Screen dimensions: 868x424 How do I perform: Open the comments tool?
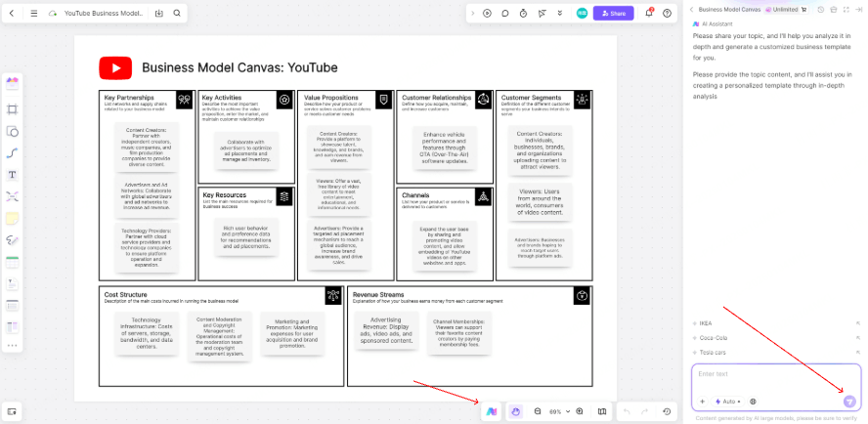point(504,14)
